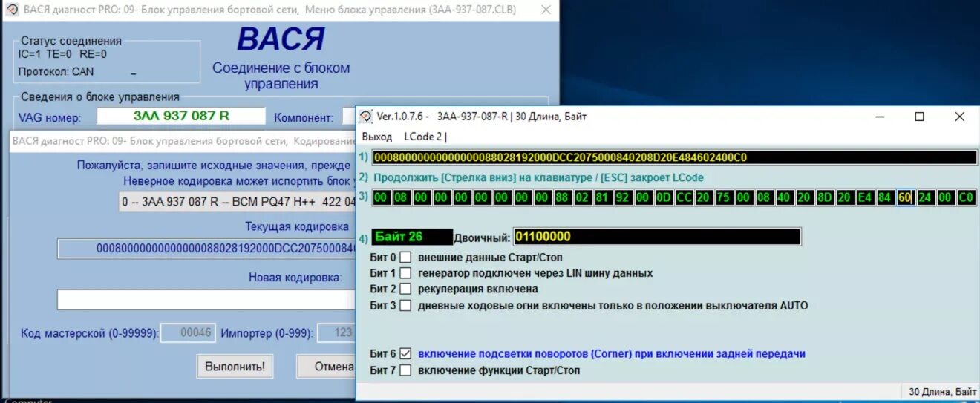Enable Bit 7 Start/Stop function checkbox

pos(405,370)
